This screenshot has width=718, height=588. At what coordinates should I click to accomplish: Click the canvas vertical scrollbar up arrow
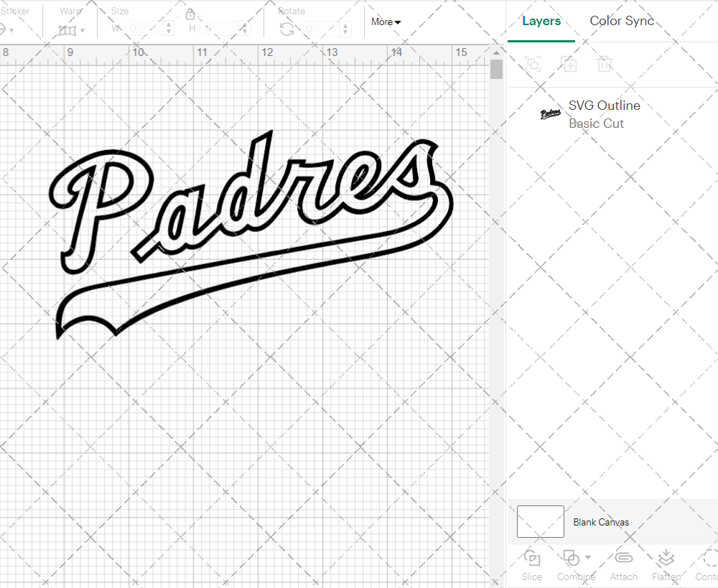pos(496,52)
